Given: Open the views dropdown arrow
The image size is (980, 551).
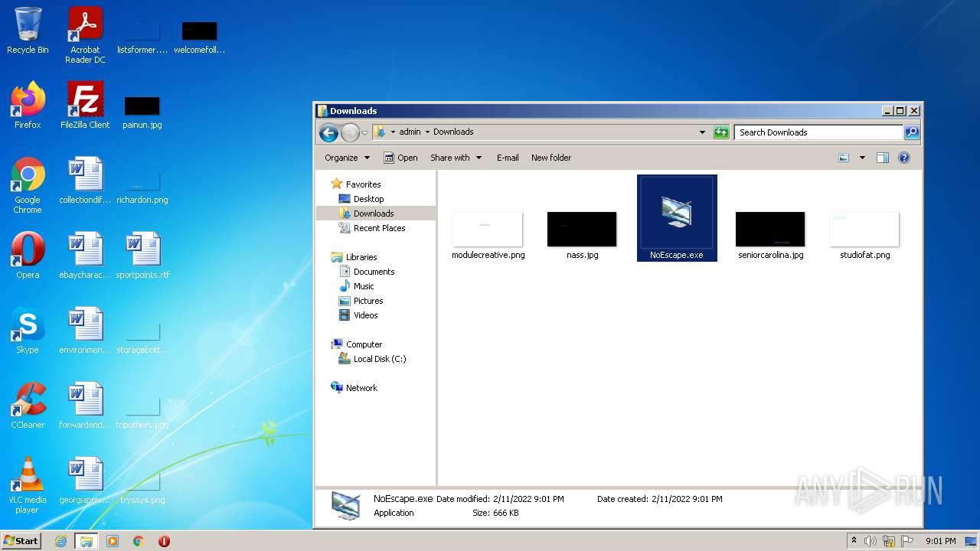Looking at the screenshot, I should 862,158.
